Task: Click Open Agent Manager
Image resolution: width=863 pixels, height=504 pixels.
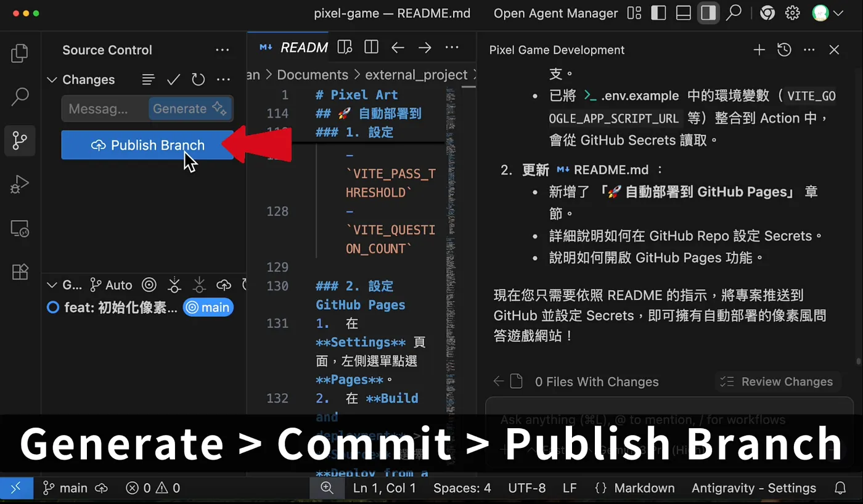Action: pos(556,13)
